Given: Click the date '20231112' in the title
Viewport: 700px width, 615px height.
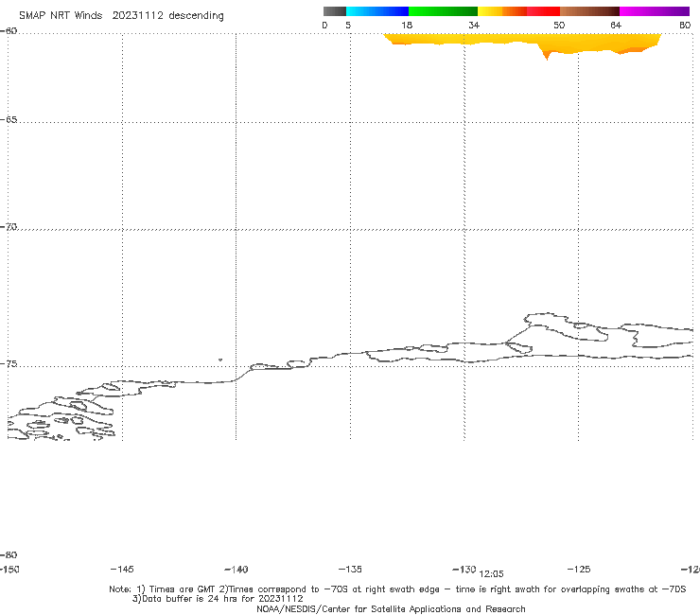Looking at the screenshot, I should point(137,15).
